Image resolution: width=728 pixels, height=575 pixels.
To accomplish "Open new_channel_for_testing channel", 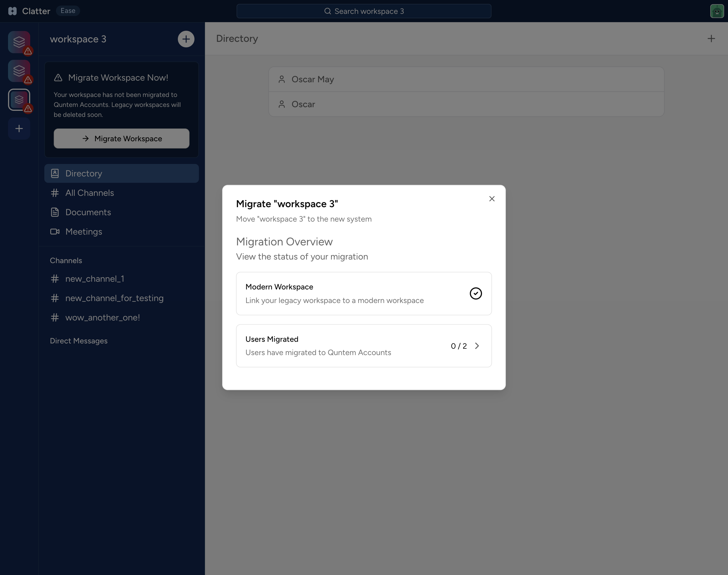I will pos(114,298).
